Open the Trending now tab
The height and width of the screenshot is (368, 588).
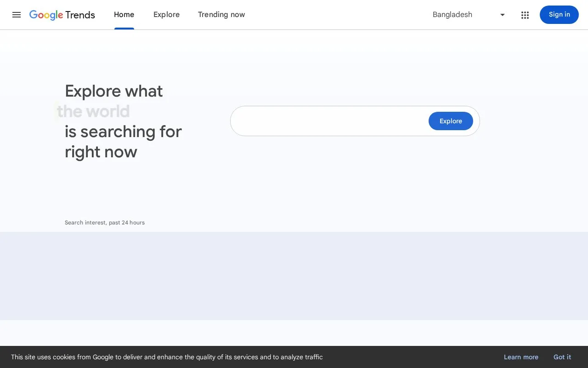(x=221, y=15)
